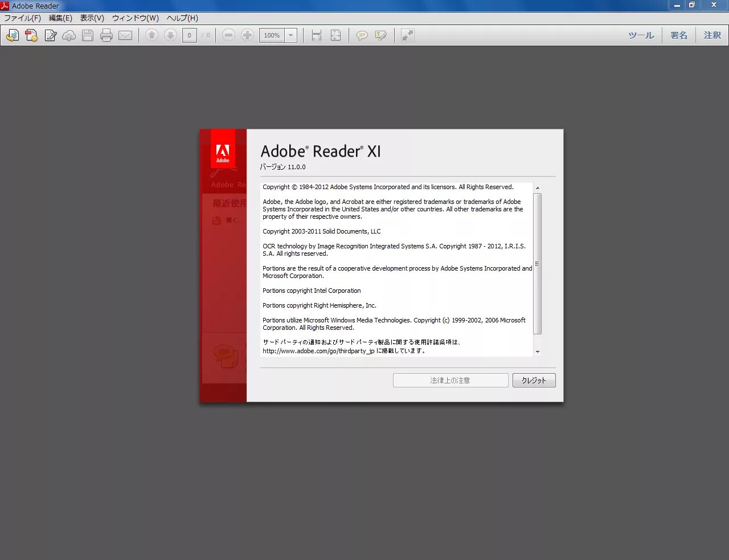The image size is (729, 560).
Task: Click the read mode expand icon
Action: pyautogui.click(x=407, y=35)
